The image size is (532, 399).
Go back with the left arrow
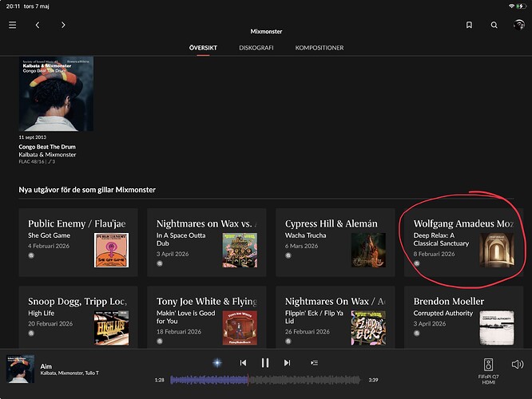[38, 25]
